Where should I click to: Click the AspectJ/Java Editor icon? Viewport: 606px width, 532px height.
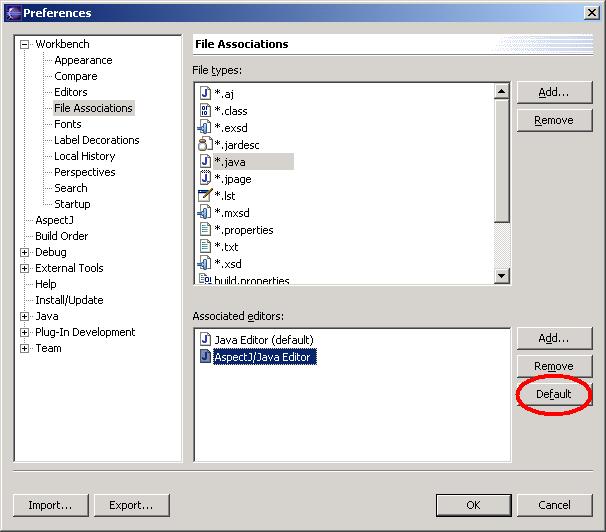pyautogui.click(x=205, y=356)
